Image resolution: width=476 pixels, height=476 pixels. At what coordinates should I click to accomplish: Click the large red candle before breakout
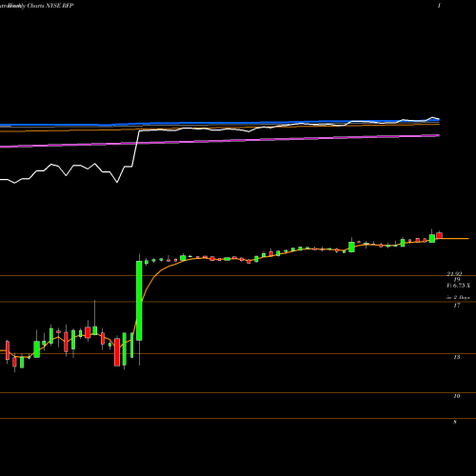117,352
